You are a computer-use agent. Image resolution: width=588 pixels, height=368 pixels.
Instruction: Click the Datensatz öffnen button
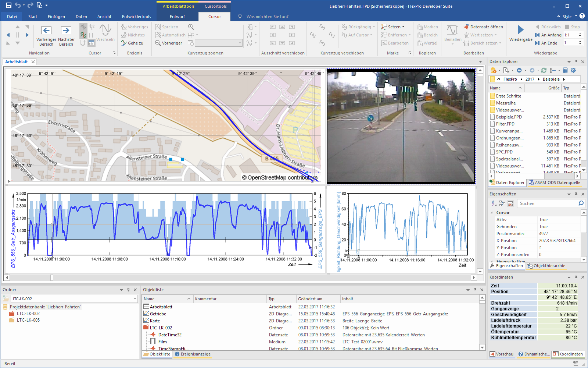[x=483, y=27]
